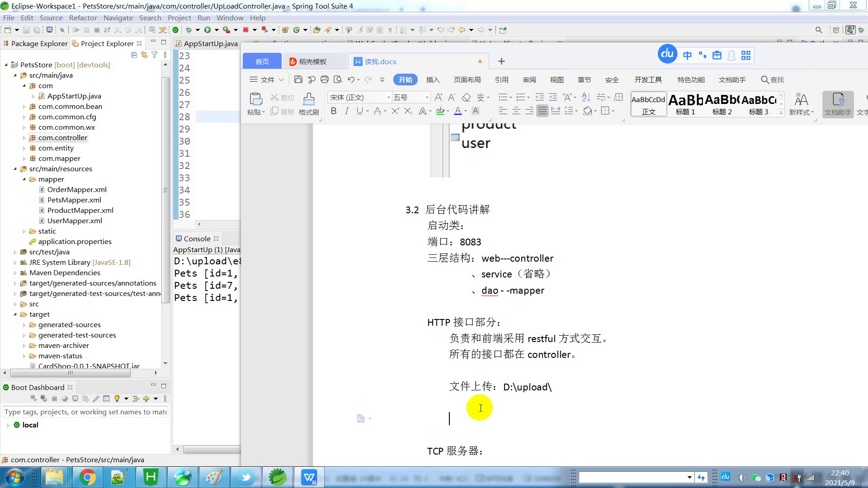Expand the com.controller package node
The height and width of the screenshot is (488, 868).
click(x=24, y=138)
